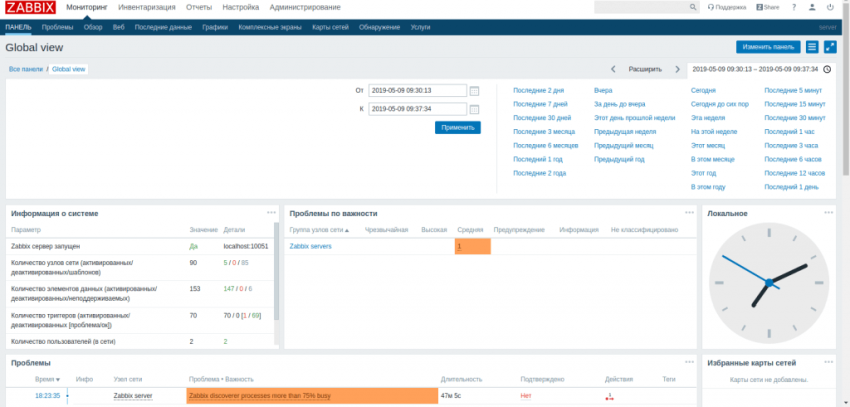Switch to Последние данные submenu tab
The image size is (850, 407).
(163, 27)
